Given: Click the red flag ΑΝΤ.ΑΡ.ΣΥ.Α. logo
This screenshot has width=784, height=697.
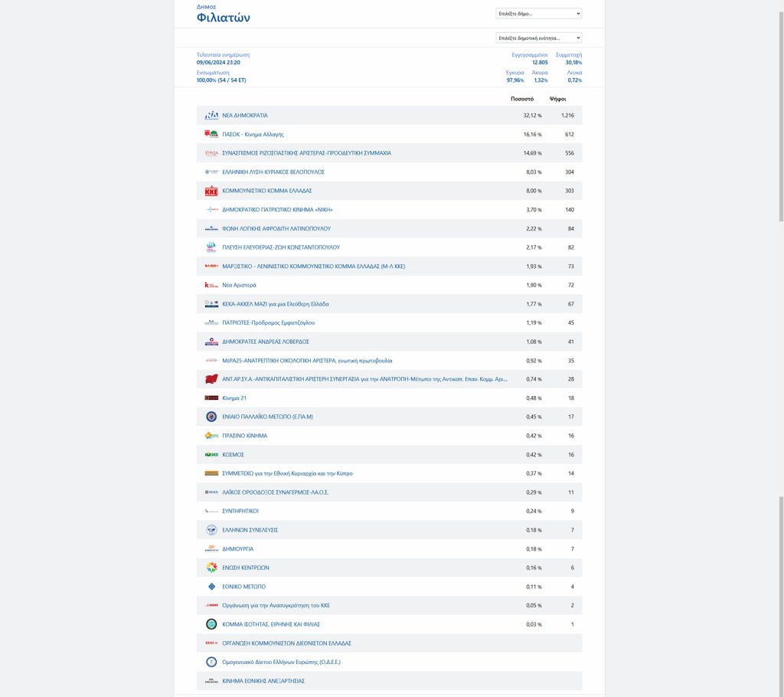Looking at the screenshot, I should coord(211,379).
